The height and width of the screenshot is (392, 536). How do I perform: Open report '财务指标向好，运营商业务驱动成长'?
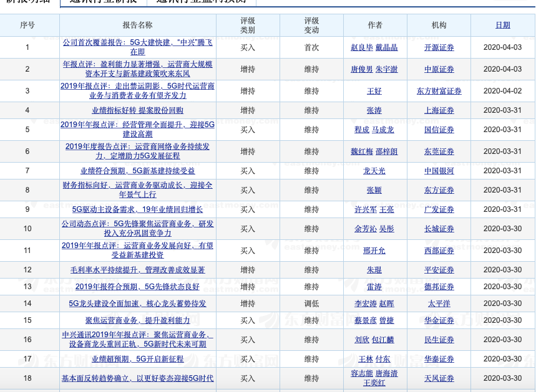point(138,190)
